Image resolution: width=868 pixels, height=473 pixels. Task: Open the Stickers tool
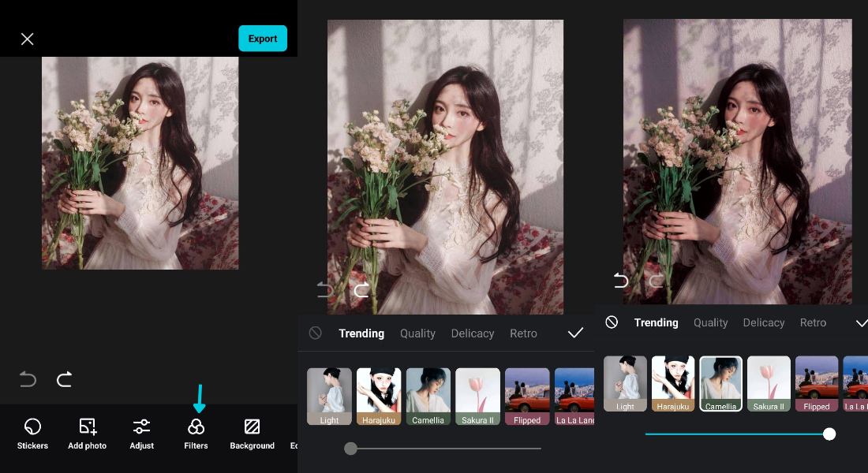tap(32, 434)
